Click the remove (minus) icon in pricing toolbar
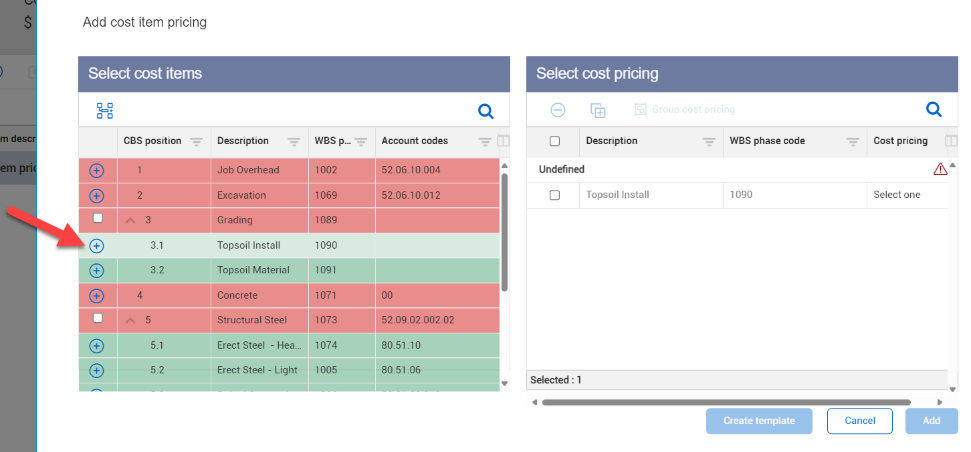The image size is (971, 452). tap(558, 110)
